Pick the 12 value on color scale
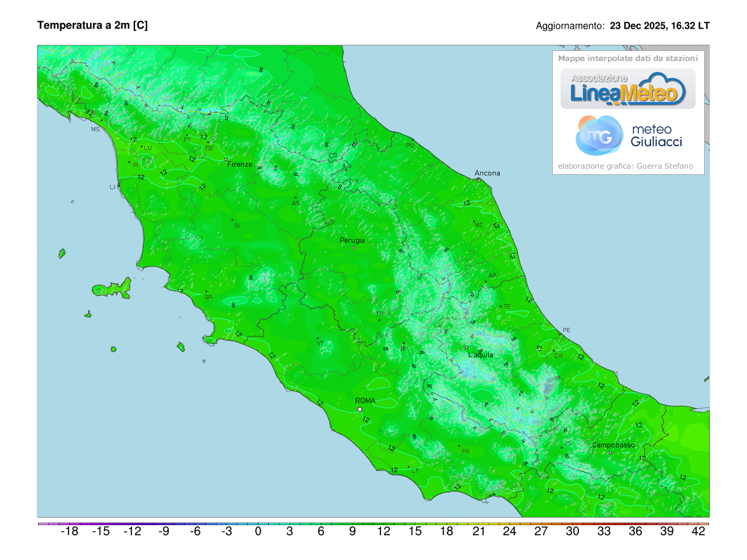 pos(383,531)
